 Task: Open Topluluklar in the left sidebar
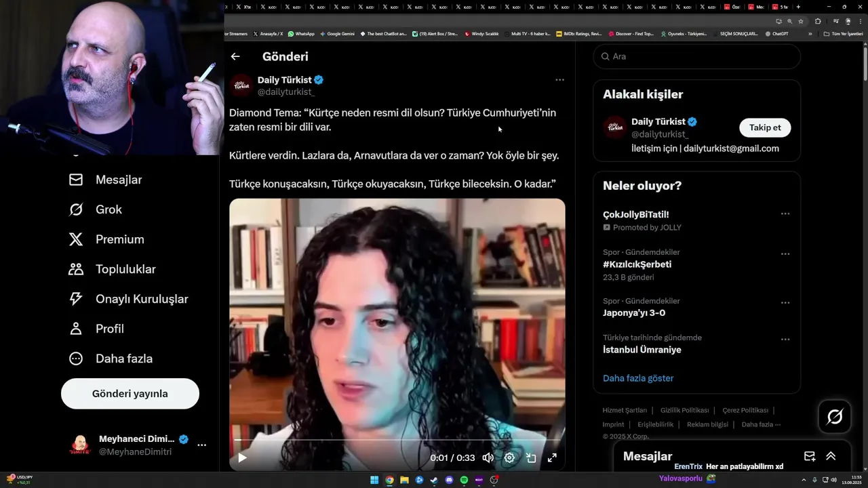(112, 269)
